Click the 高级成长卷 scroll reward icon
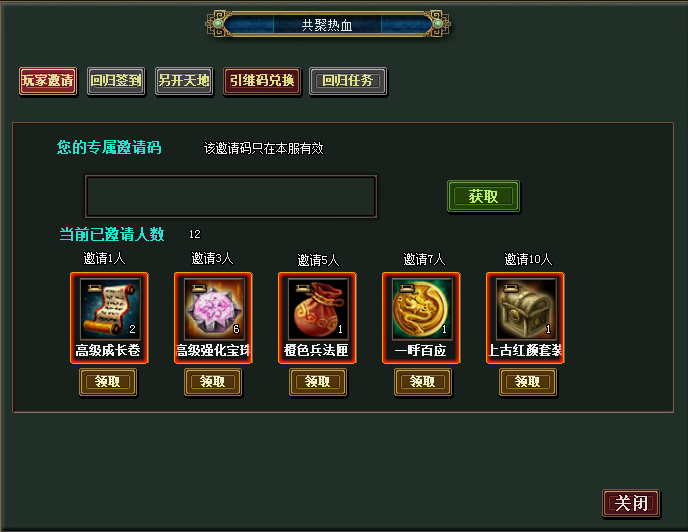The width and height of the screenshot is (688, 532). point(109,309)
